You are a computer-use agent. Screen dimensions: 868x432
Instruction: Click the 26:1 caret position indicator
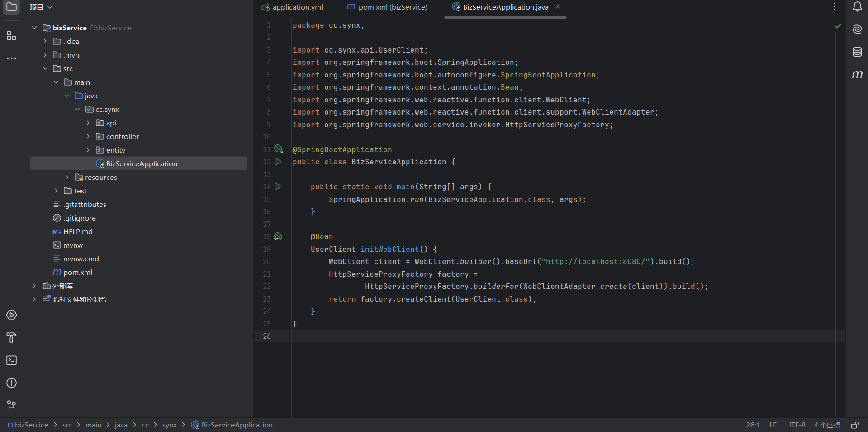[753, 425]
